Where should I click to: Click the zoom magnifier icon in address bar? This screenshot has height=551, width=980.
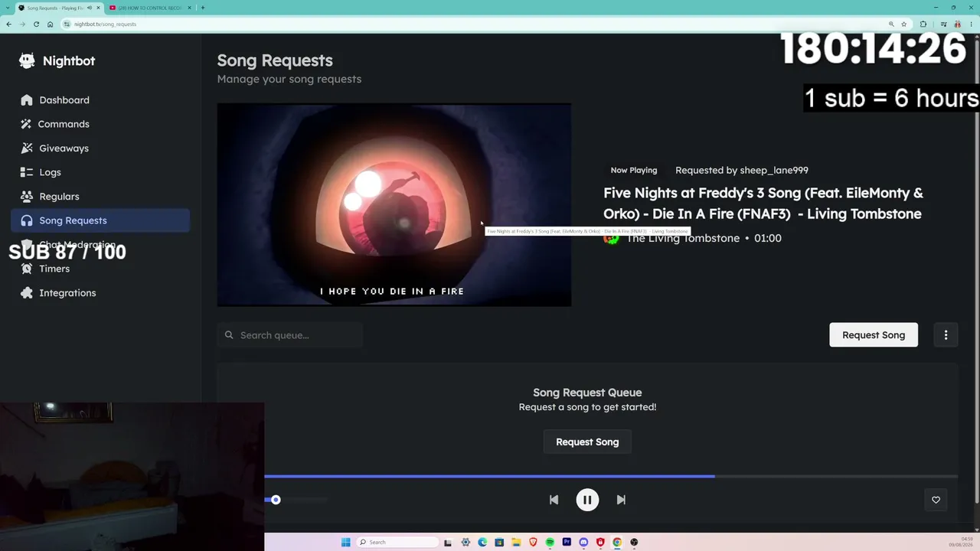891,24
